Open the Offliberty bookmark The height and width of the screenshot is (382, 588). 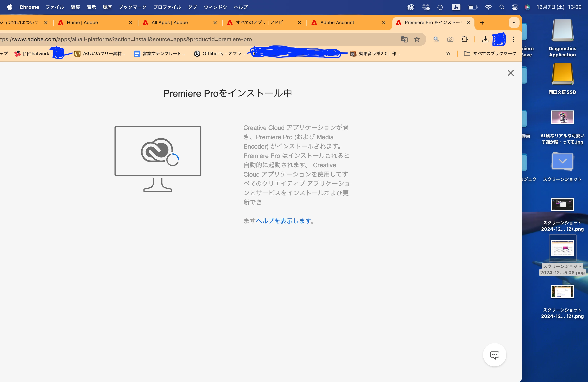coord(220,54)
